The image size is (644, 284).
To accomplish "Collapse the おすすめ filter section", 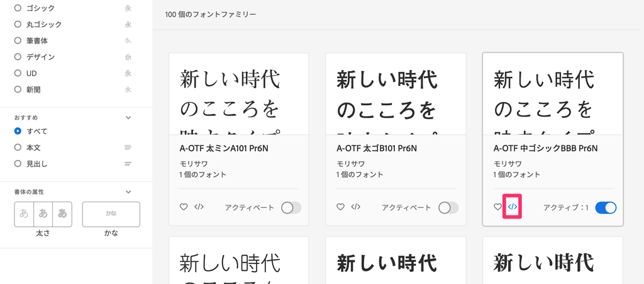I will 128,118.
